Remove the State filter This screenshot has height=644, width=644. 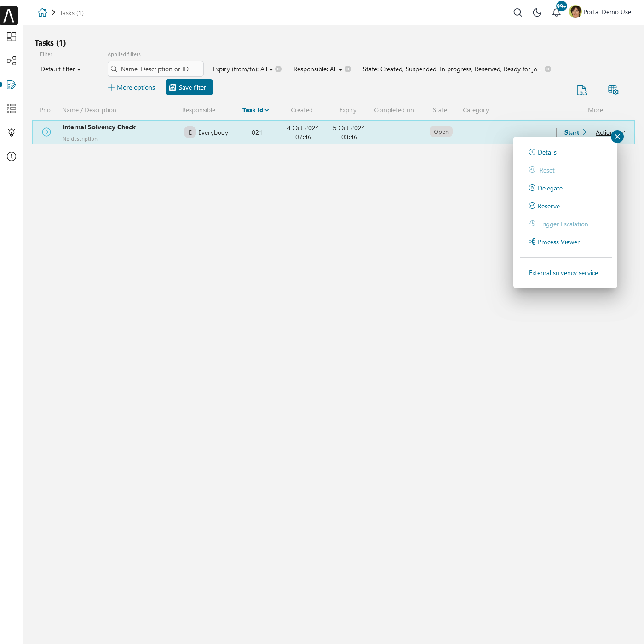(548, 69)
